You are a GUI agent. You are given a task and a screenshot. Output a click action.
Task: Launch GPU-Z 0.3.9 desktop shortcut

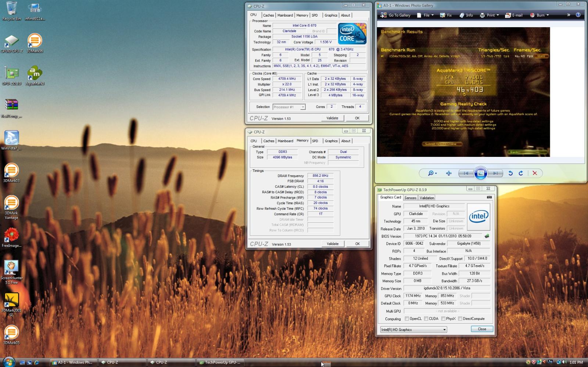click(x=11, y=76)
